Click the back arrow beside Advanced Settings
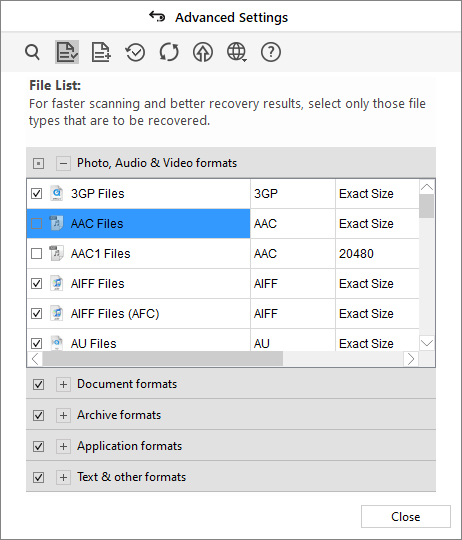This screenshot has height=540, width=462. [157, 17]
